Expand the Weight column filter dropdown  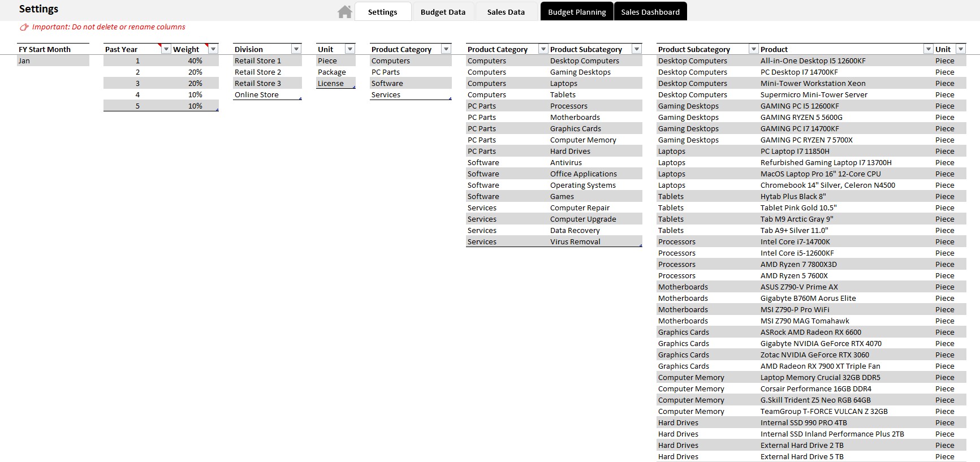click(213, 49)
